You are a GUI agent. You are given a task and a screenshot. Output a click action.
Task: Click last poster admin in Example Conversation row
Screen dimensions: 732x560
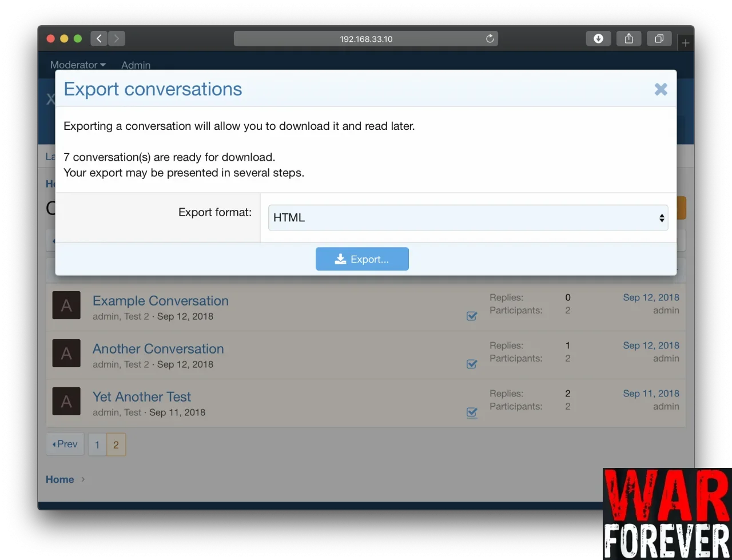click(x=666, y=311)
